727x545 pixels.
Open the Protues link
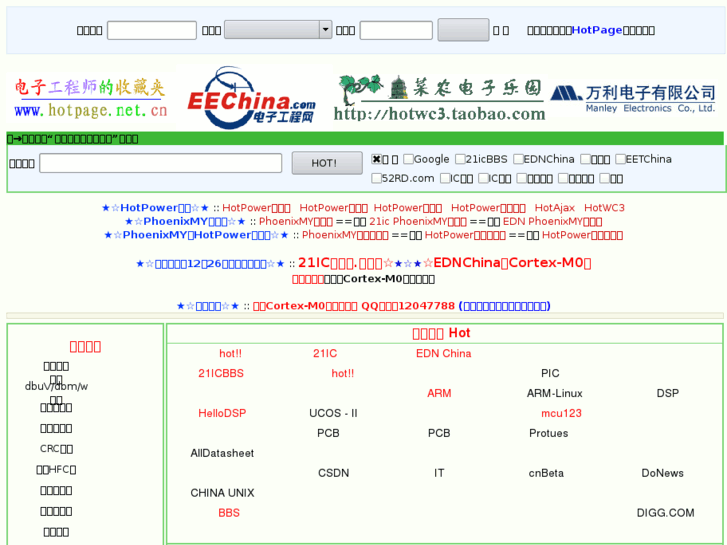point(548,433)
